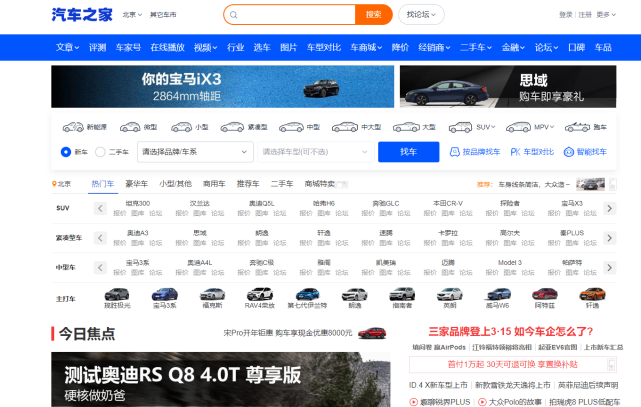Viewport: 641px width, 407px height.
Task: Click the 北京 location pin above SUV row
Action: tap(54, 184)
